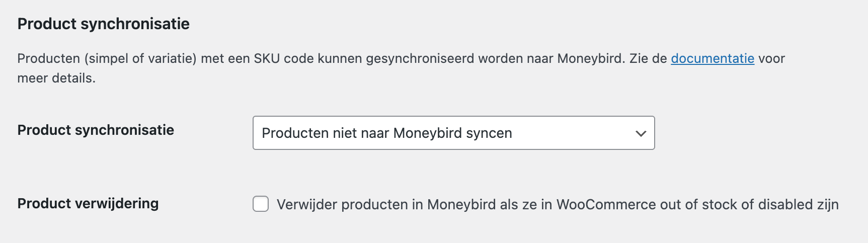Click the dropdown chevron arrow
Viewport: 868px width, 243px height.
pos(641,133)
